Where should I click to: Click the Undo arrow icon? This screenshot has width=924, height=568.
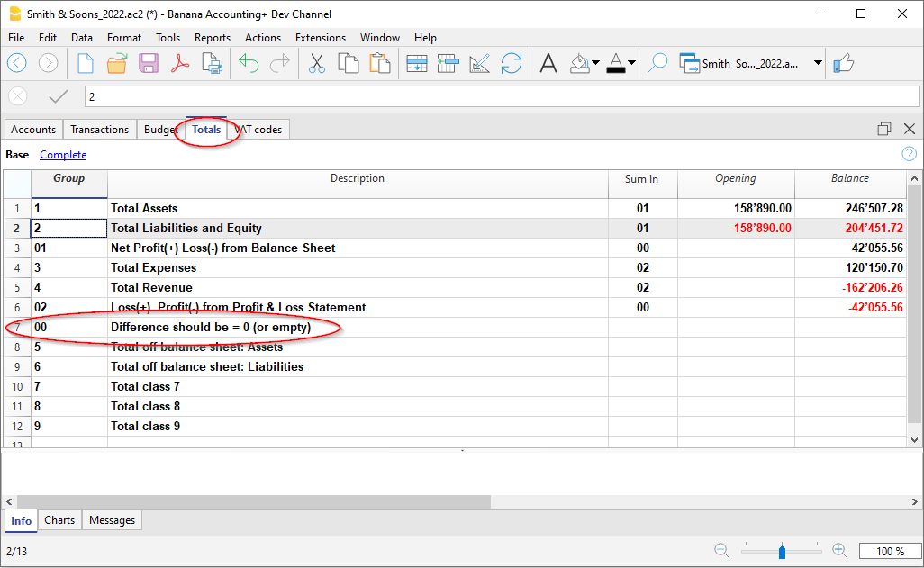click(249, 63)
